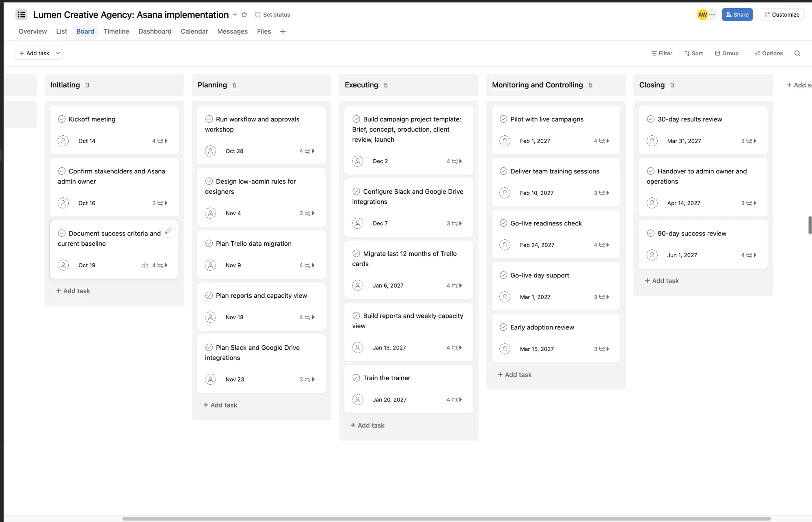Screen dimensions: 812x522
Task: Click the horizontal scrollbar at the bottom
Action: (447, 519)
